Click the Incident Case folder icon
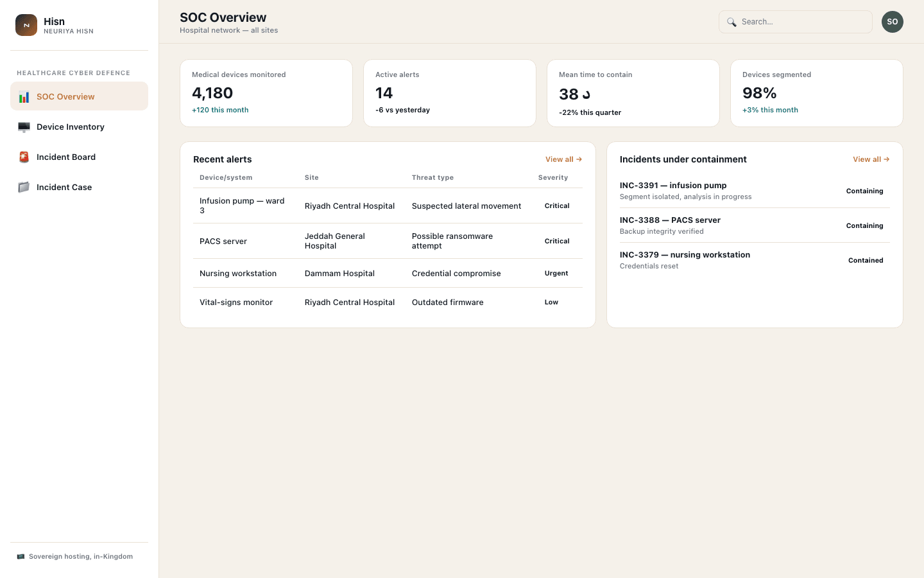924x578 pixels. tap(24, 188)
